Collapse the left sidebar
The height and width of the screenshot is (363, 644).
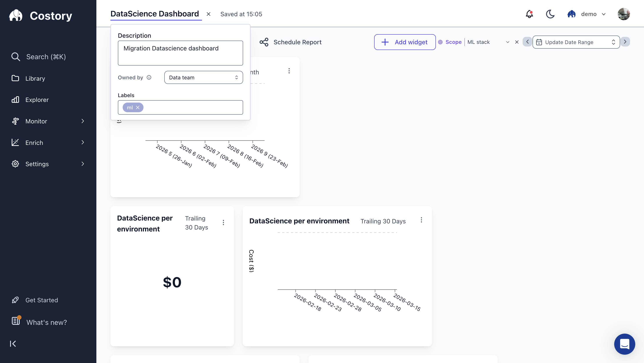tap(13, 343)
